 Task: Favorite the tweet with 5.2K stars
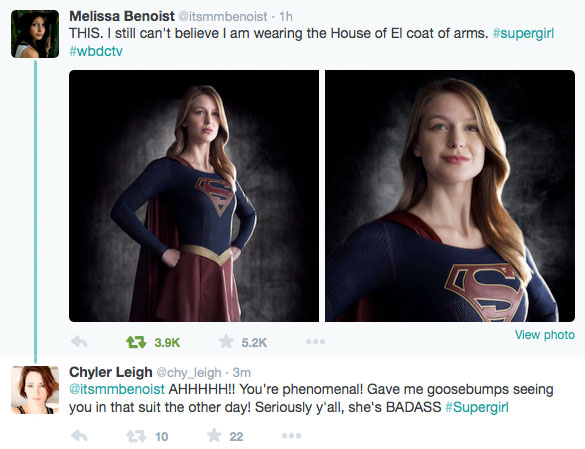[226, 342]
